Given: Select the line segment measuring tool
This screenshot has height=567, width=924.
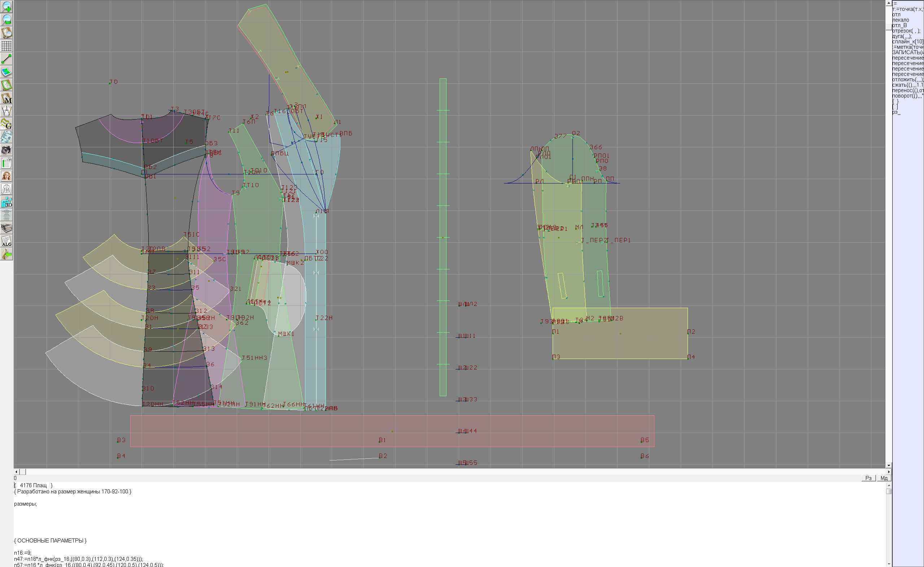Looking at the screenshot, I should (x=6, y=59).
